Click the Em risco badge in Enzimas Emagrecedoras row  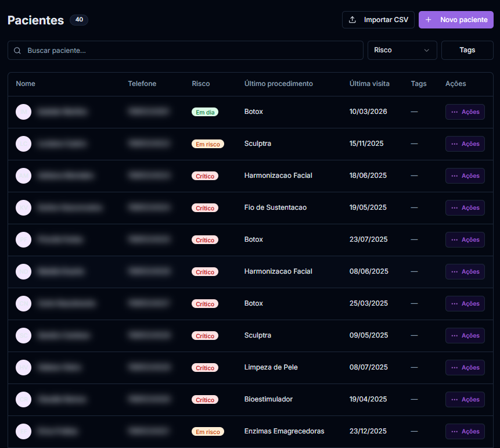click(x=207, y=432)
